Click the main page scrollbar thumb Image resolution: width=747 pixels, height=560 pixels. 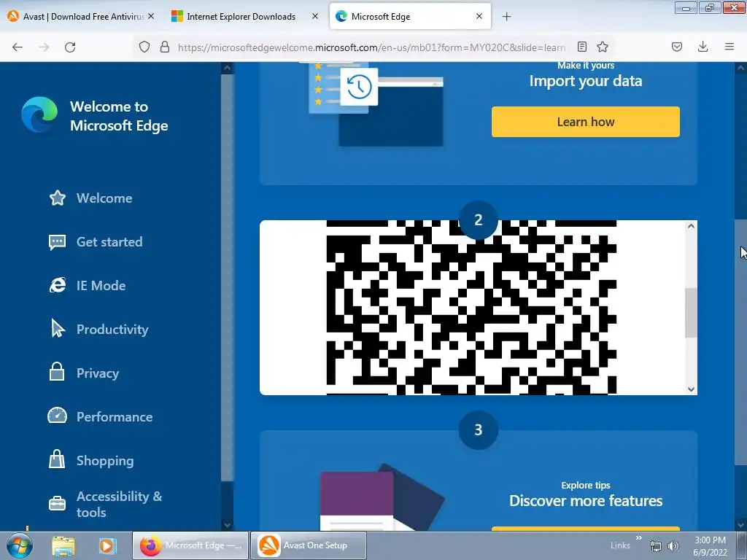(x=741, y=343)
